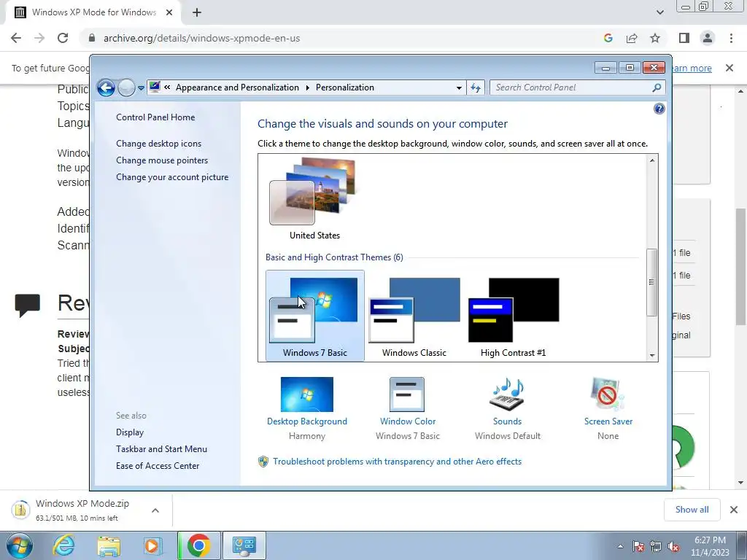Click theme list scroll up arrow
This screenshot has height=560, width=747.
[652, 160]
